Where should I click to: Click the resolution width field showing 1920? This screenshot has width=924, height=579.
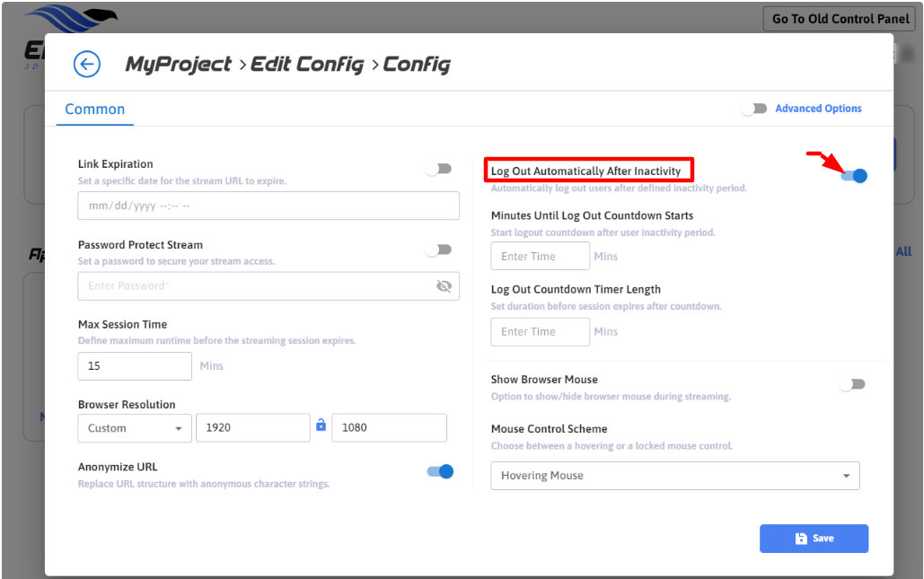click(252, 428)
